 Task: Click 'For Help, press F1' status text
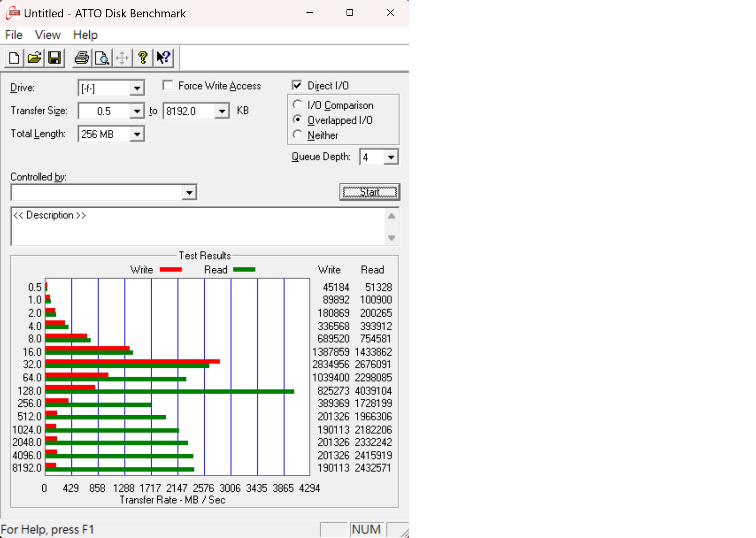coord(47,529)
